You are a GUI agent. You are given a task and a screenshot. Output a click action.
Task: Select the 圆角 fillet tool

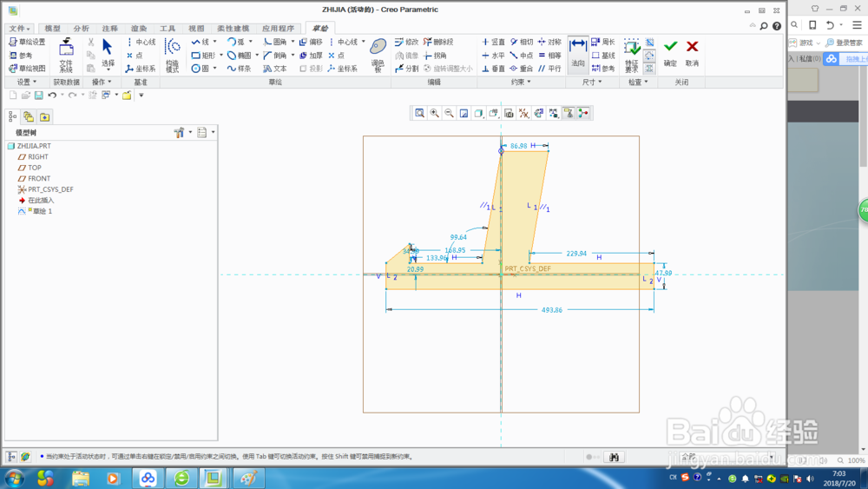coord(275,42)
